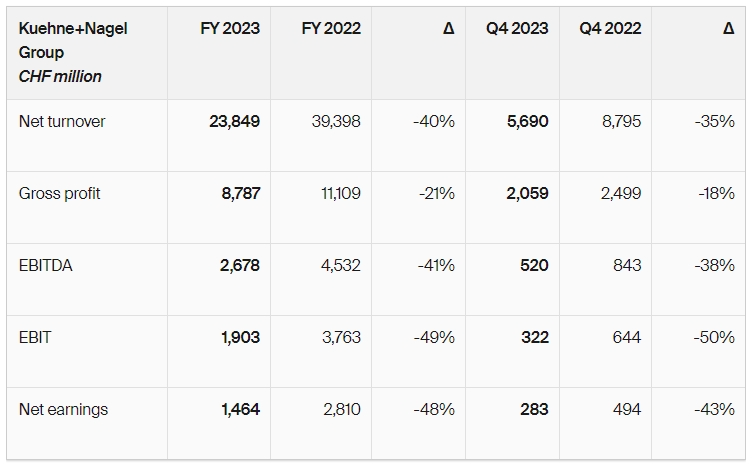The image size is (752, 469).
Task: Select the 283 Q4 net earnings cell
Action: 533,410
